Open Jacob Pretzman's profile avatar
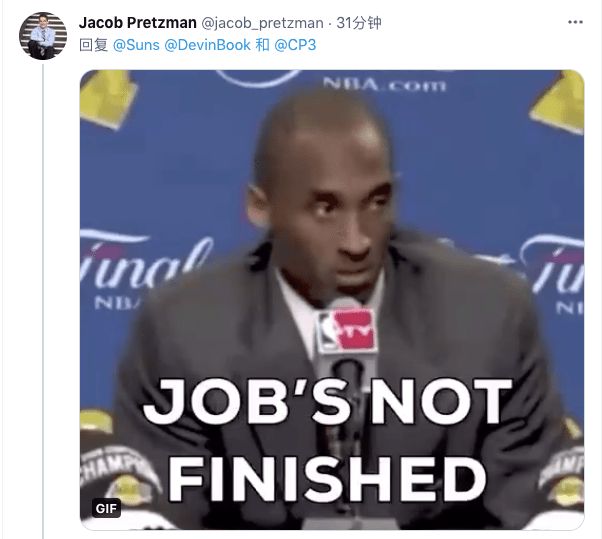Screen dimensions: 602x539 pyautogui.click(x=43, y=36)
